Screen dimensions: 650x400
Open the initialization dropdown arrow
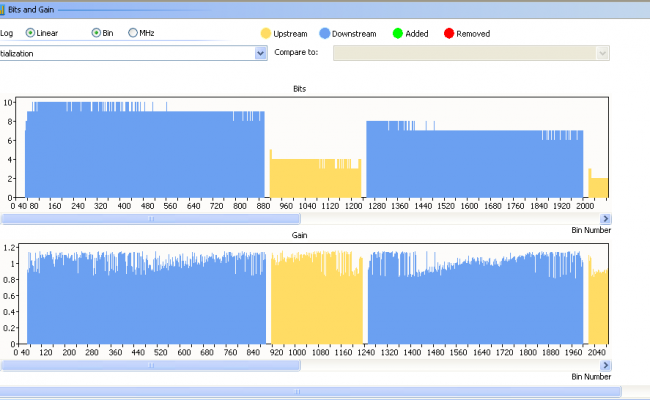pyautogui.click(x=260, y=53)
